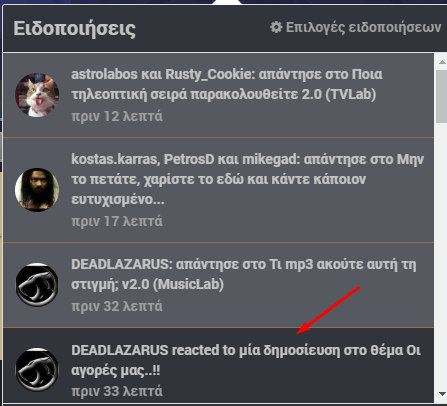Click the scrollbar down arrow

click(442, 394)
